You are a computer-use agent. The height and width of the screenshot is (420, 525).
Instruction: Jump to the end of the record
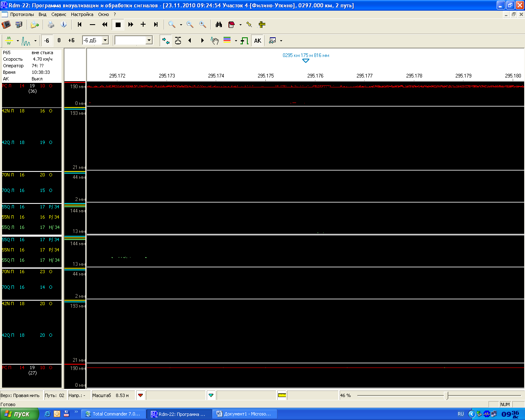pyautogui.click(x=156, y=25)
